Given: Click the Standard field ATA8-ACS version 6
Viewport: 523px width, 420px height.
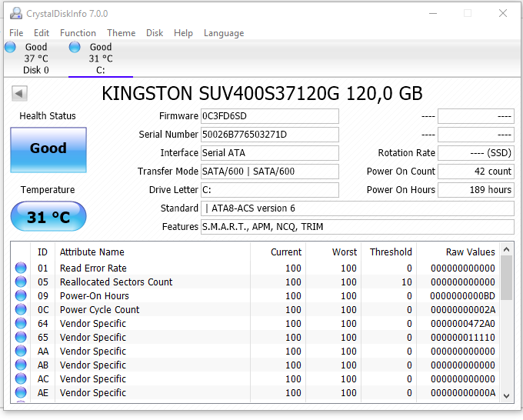Looking at the screenshot, I should 358,208.
